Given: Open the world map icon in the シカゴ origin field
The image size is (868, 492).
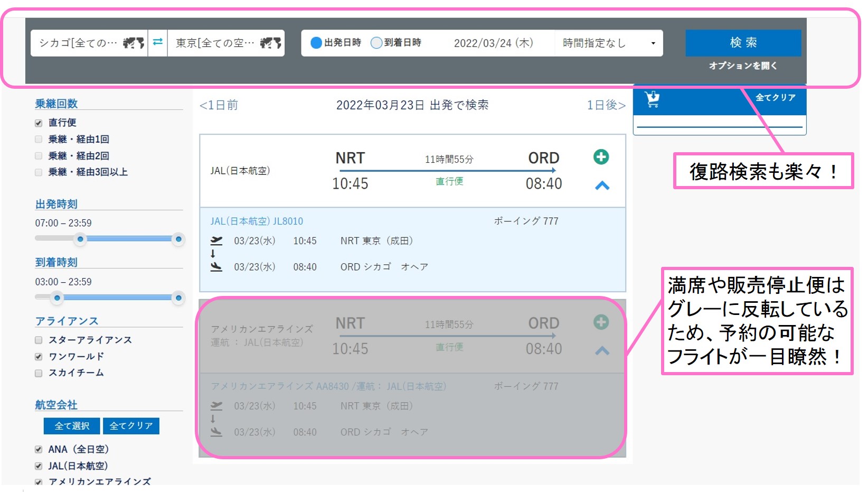Looking at the screenshot, I should pos(134,43).
